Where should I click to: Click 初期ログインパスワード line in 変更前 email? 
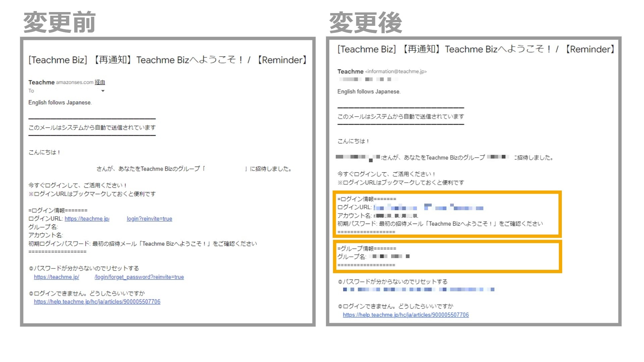click(x=143, y=244)
